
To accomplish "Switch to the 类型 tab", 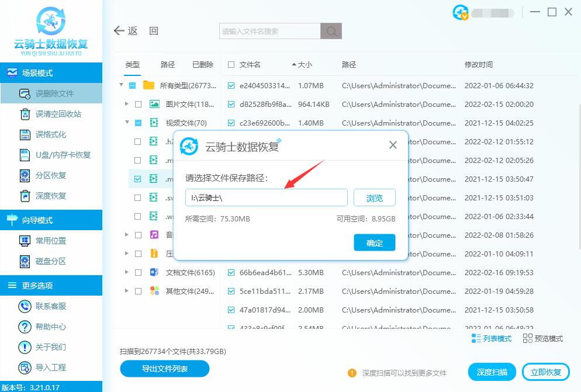I will [132, 64].
